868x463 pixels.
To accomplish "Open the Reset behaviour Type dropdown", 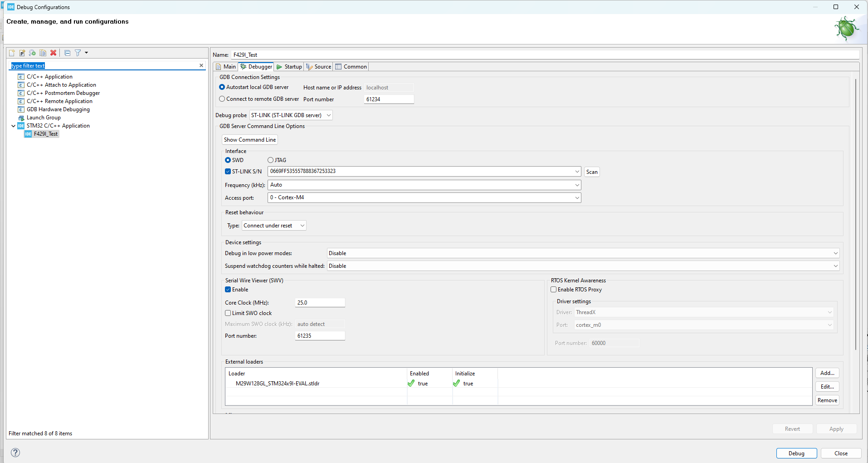I will (x=274, y=226).
